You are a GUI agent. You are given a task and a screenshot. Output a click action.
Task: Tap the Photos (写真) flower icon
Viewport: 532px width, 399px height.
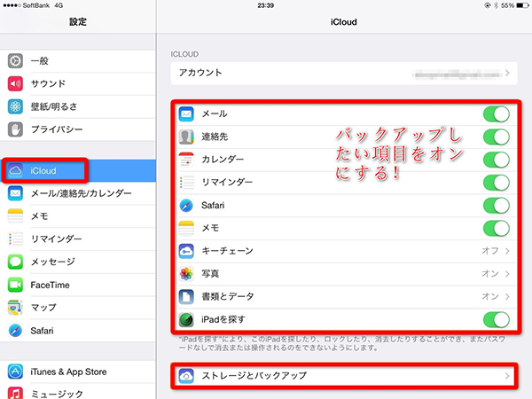click(186, 274)
